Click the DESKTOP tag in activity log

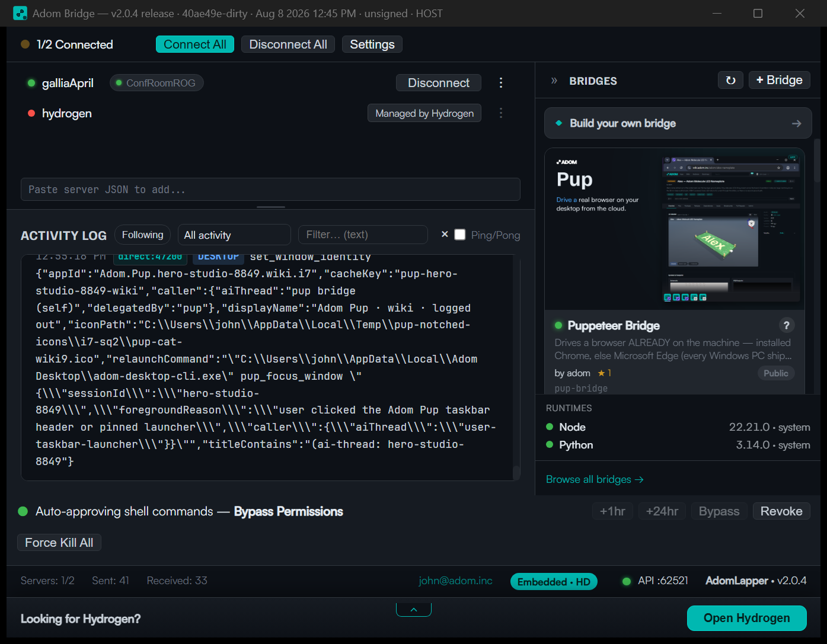[218, 258]
